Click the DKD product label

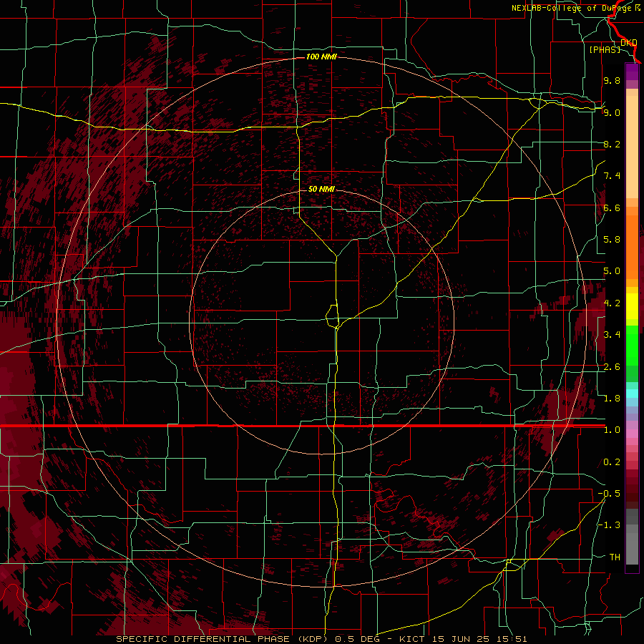click(628, 42)
